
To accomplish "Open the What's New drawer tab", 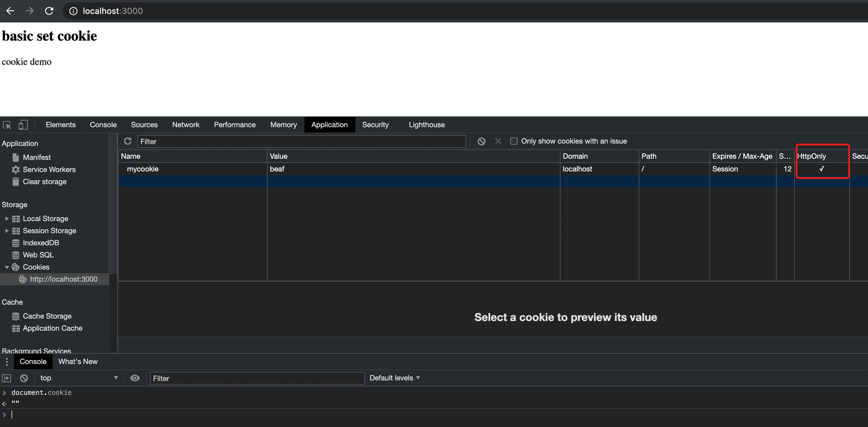I will pos(78,362).
